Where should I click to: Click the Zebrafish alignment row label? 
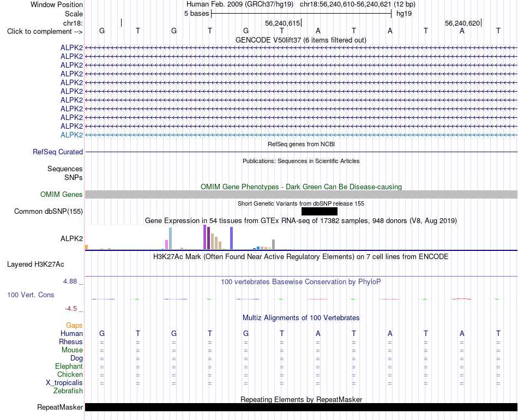pos(68,391)
